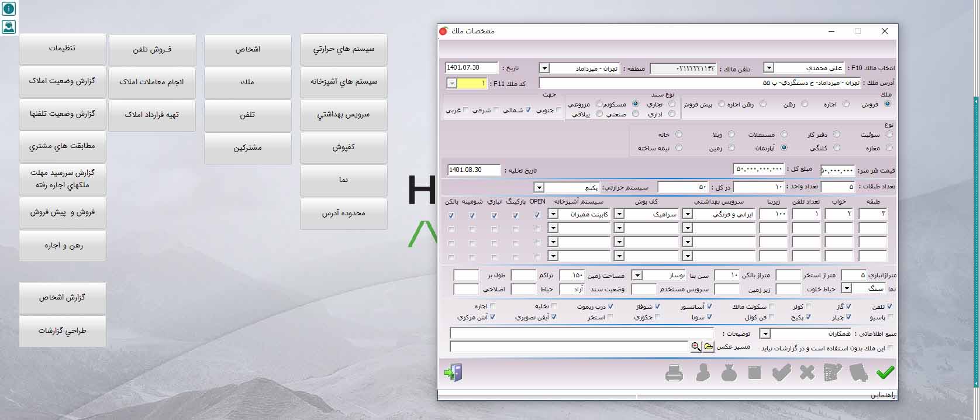The image size is (980, 420).
Task: Select the ویلا property type radio
Action: [x=731, y=135]
